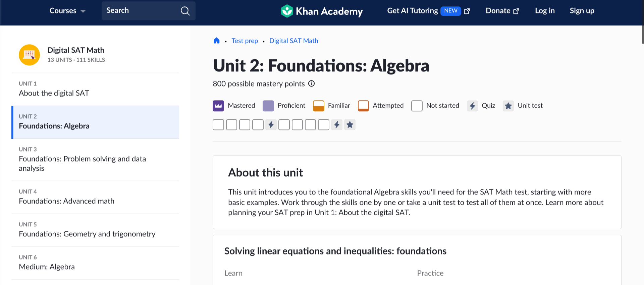Viewport: 644px width, 285px height.
Task: Open the Donate external link
Action: click(502, 11)
